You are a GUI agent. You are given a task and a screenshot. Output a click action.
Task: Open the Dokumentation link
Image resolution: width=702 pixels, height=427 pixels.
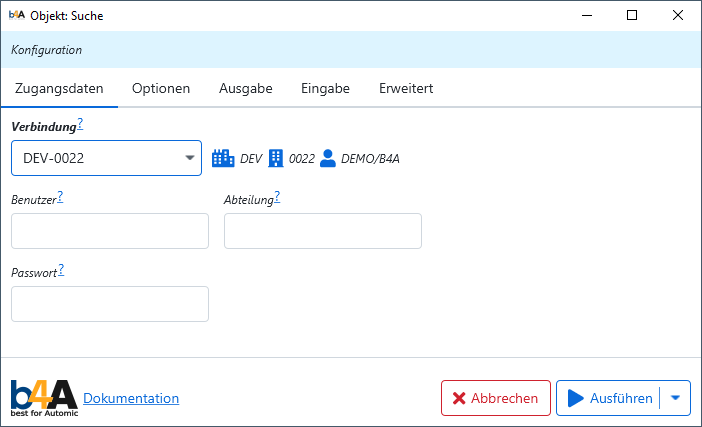tap(131, 398)
